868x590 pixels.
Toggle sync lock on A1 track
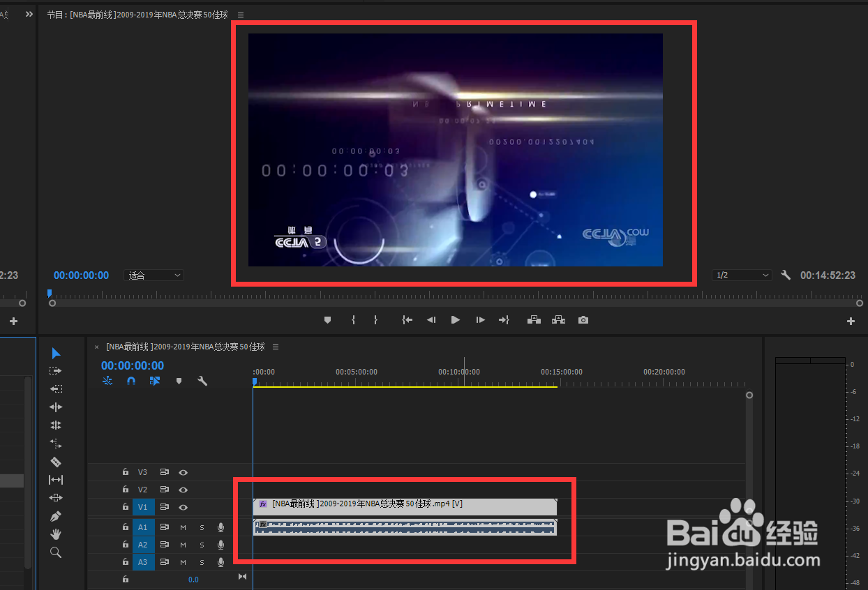(165, 527)
